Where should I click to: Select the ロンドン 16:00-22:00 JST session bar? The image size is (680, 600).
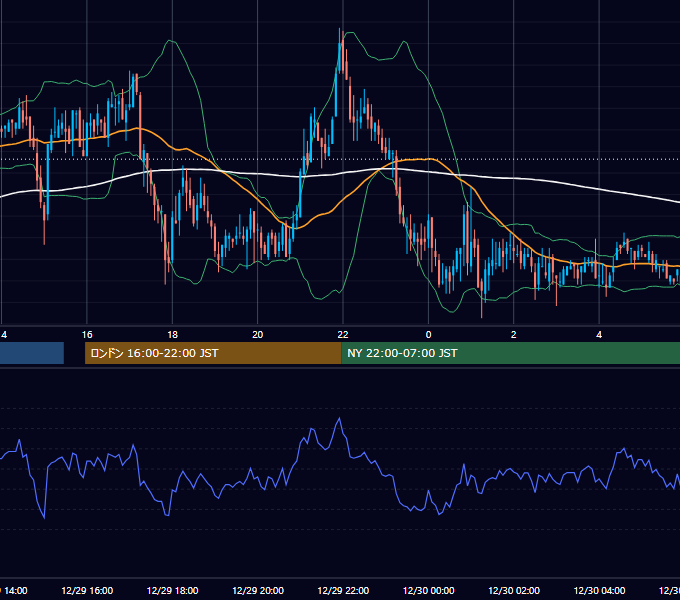[213, 353]
